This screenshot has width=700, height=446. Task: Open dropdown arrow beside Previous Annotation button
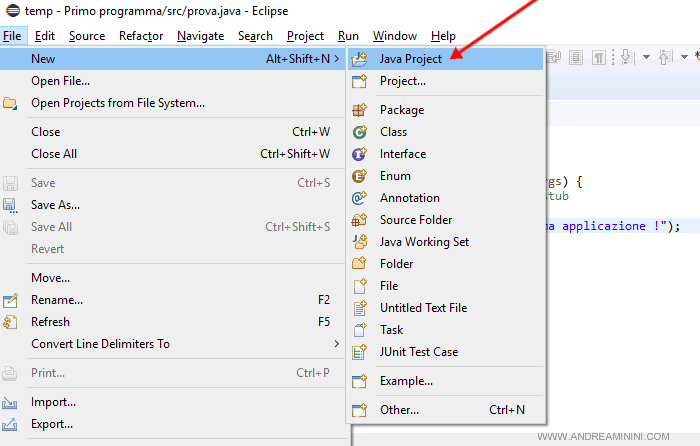click(x=683, y=57)
